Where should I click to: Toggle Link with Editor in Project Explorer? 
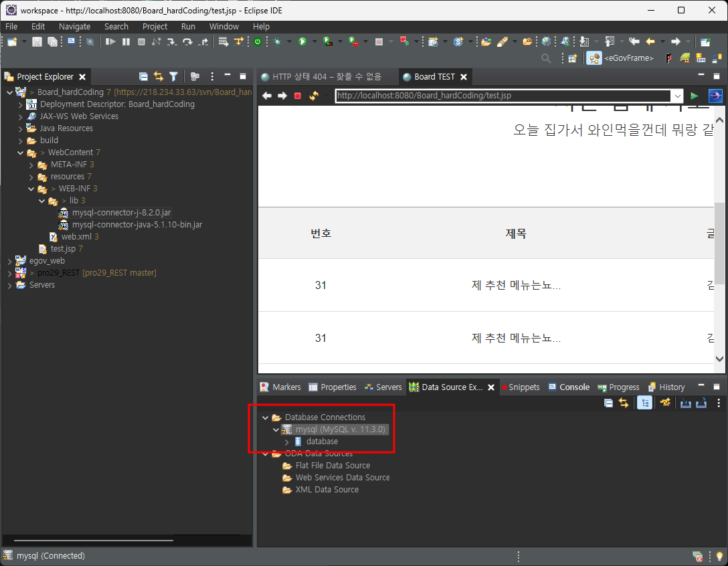click(159, 76)
